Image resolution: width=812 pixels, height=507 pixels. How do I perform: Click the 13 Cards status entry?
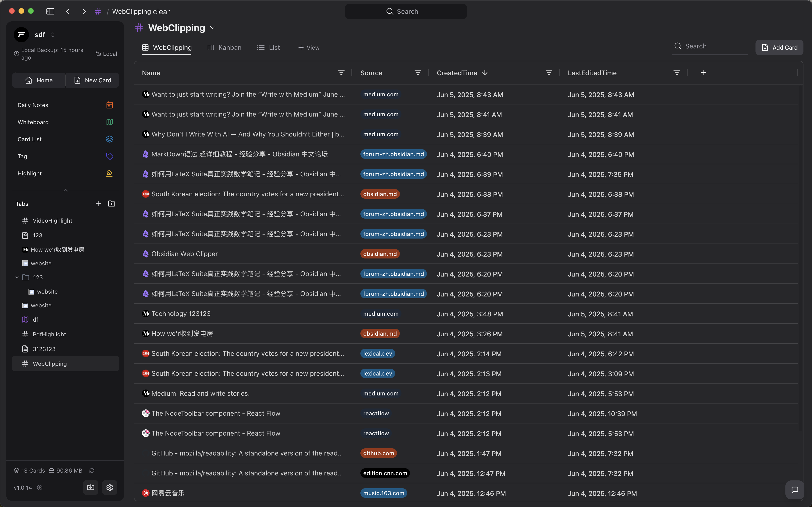point(29,470)
